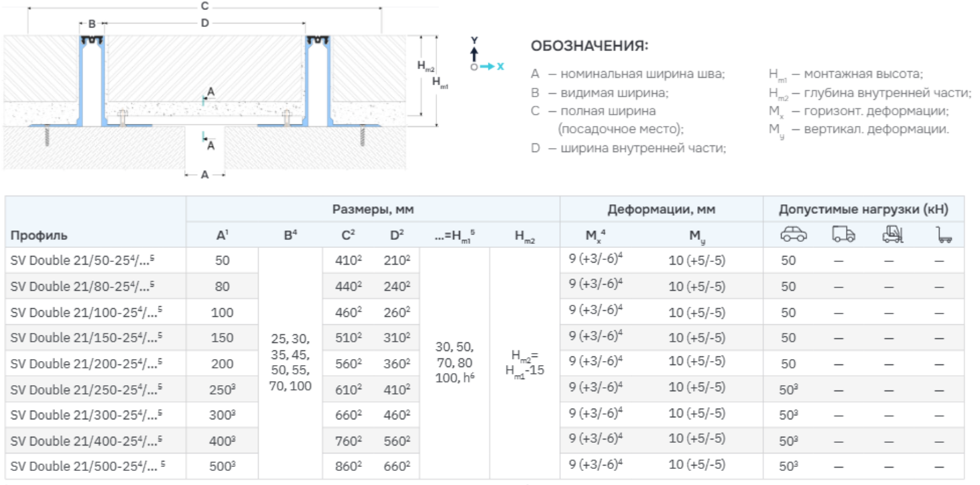The height and width of the screenshot is (485, 980).
Task: Click car load value in SV Double 21/400 row
Action: [790, 441]
